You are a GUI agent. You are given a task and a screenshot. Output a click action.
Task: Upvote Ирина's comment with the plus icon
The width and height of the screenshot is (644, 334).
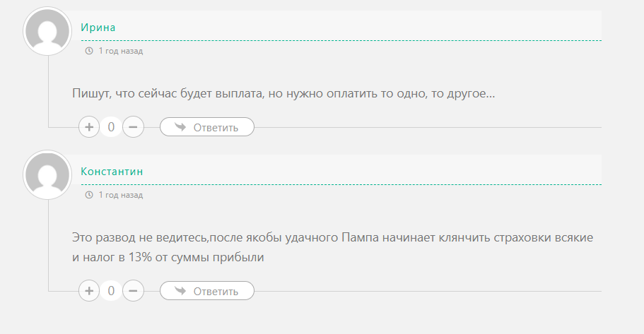click(x=89, y=127)
